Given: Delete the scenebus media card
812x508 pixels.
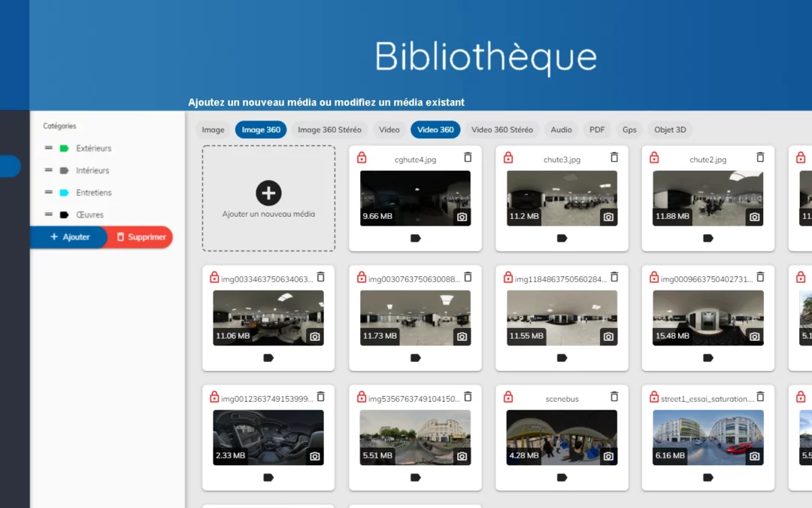Looking at the screenshot, I should [614, 397].
